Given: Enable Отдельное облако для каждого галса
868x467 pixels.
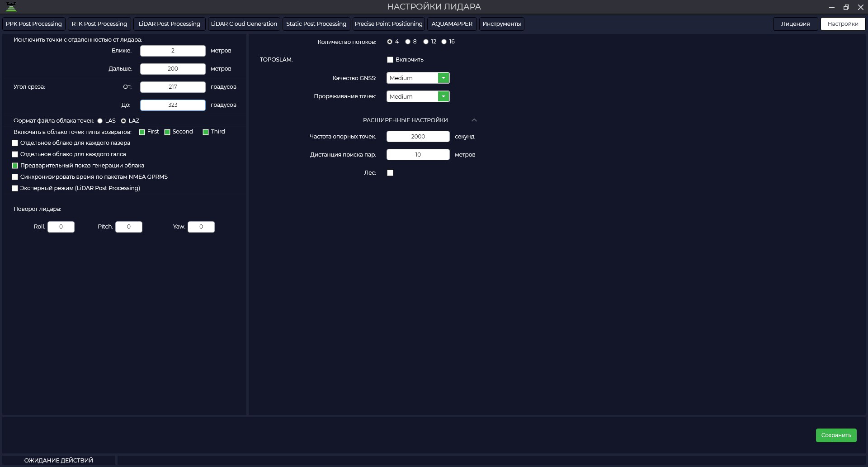Looking at the screenshot, I should coord(15,154).
